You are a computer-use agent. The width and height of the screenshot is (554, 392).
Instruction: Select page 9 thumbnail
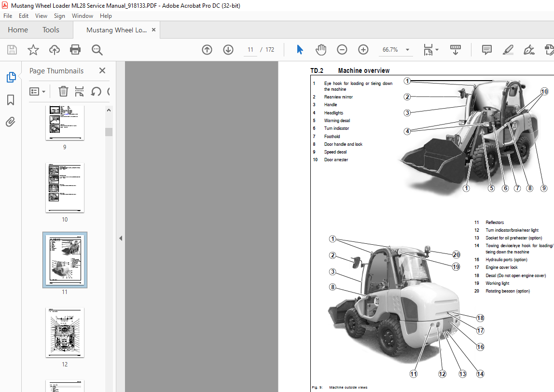pyautogui.click(x=65, y=123)
